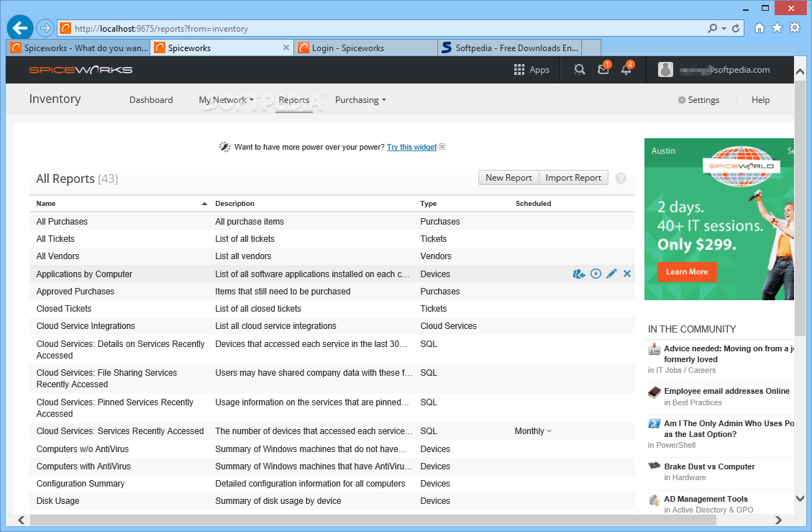The image size is (812, 532).
Task: Open the Advice needed community post
Action: (729, 353)
